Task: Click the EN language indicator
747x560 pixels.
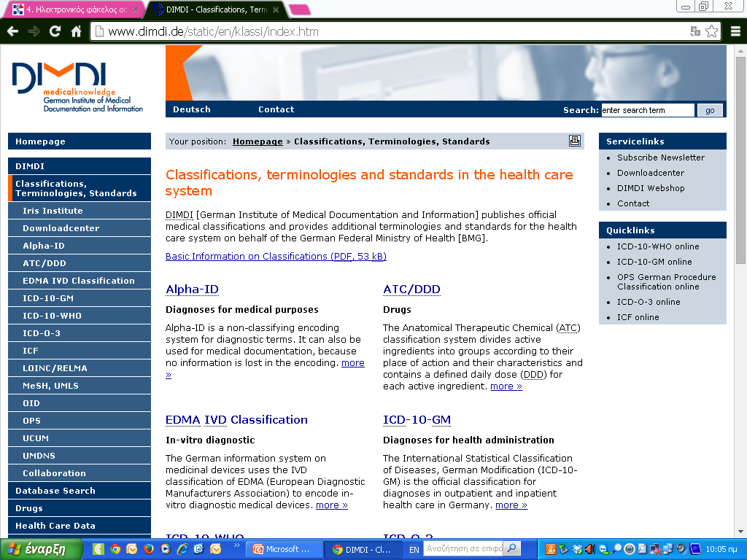Action: [414, 550]
